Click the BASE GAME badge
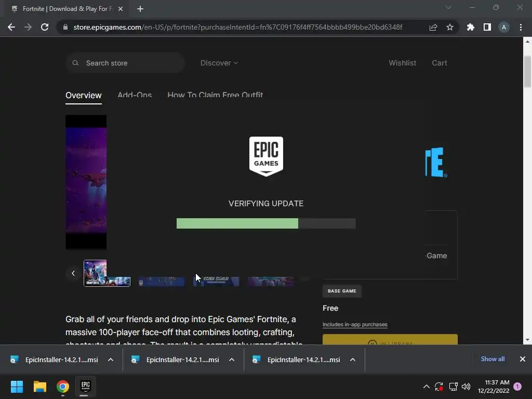The height and width of the screenshot is (399, 532). coord(342,291)
